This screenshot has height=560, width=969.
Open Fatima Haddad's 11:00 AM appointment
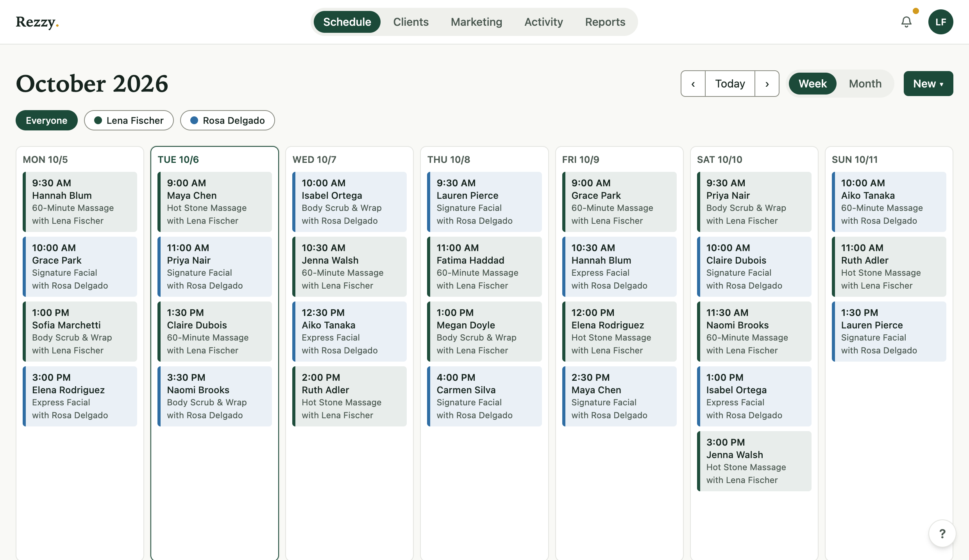(484, 266)
